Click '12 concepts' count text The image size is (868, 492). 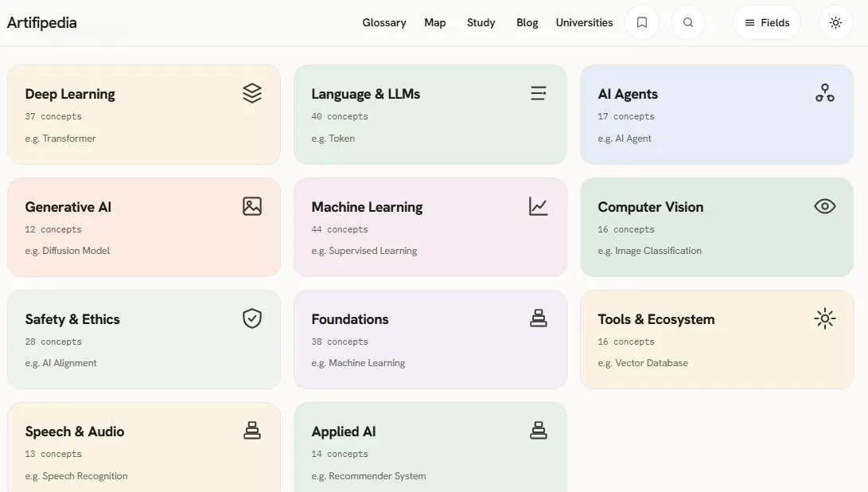(53, 229)
